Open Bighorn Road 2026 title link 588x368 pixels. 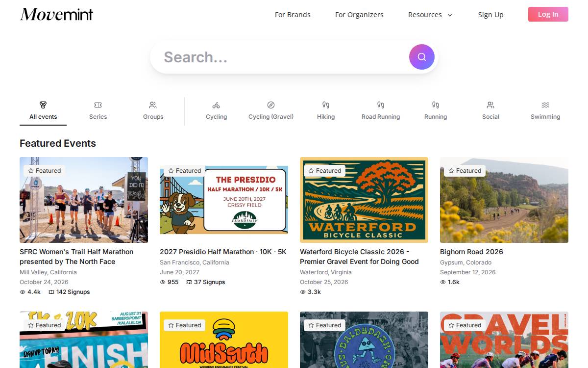click(471, 252)
